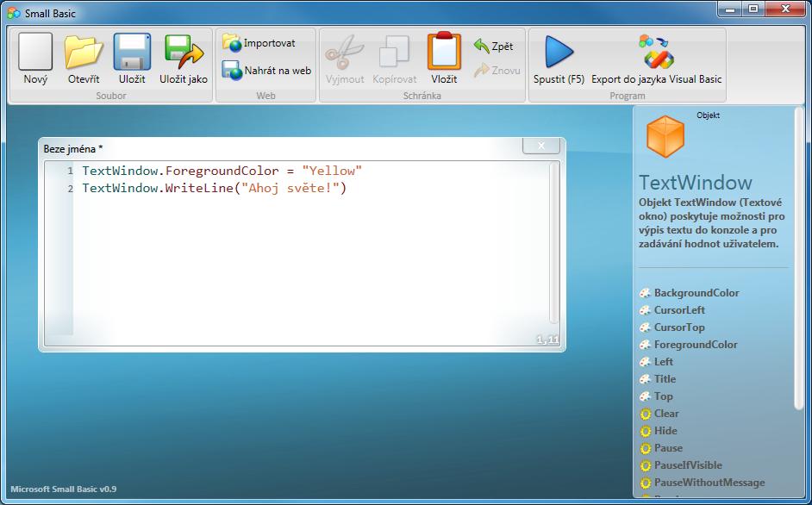The height and width of the screenshot is (505, 812).
Task: Select Clear operation in help list
Action: [666, 414]
